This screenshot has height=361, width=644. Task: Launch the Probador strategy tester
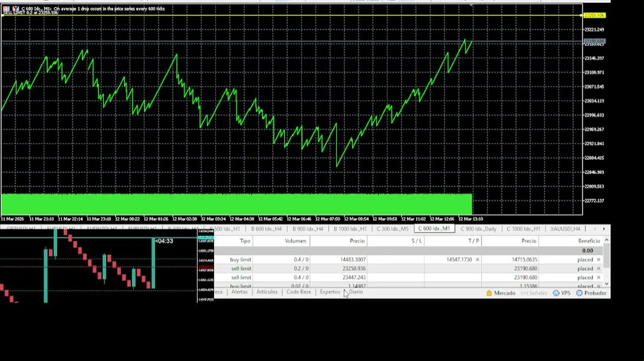point(591,293)
